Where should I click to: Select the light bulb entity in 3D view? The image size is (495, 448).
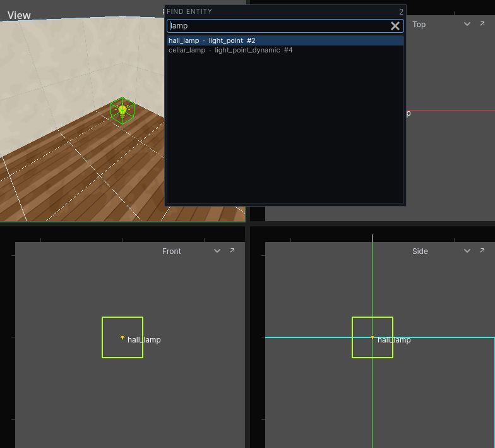point(122,111)
